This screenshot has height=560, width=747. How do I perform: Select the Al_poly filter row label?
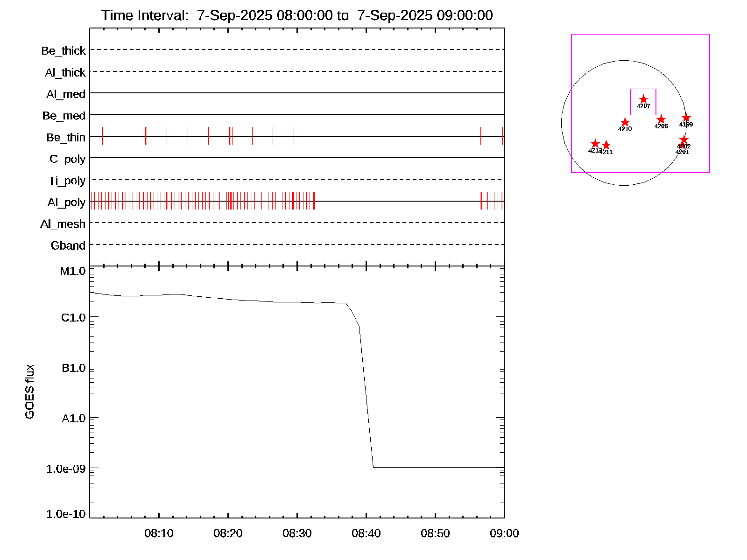tap(66, 203)
